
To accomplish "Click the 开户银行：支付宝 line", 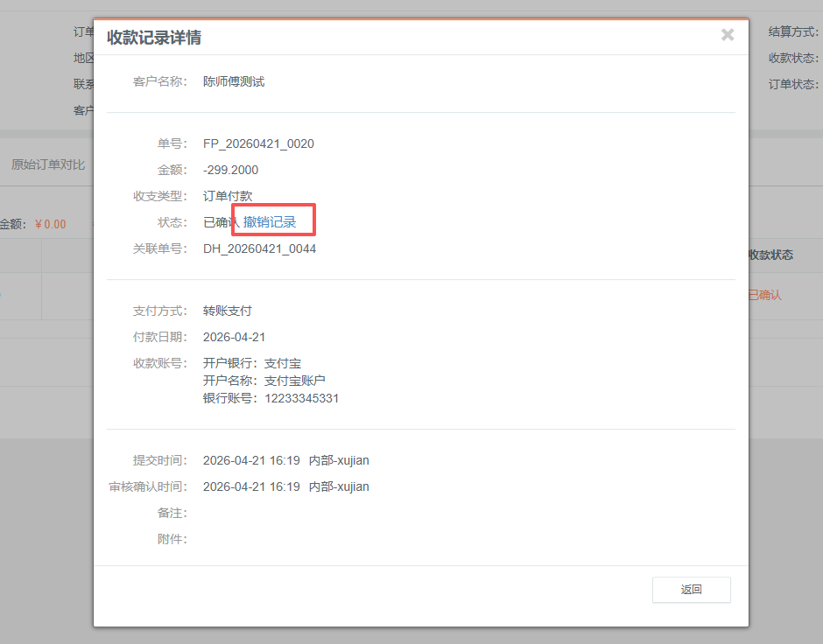I will point(252,363).
